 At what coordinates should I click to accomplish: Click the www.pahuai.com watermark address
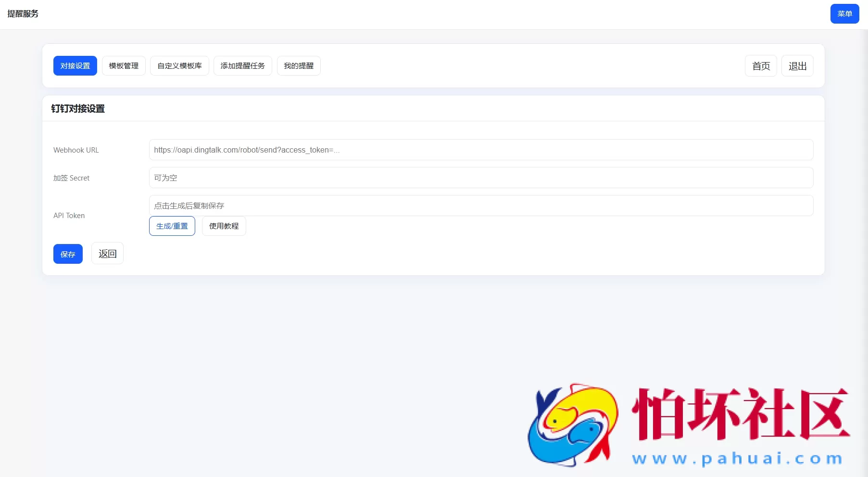737,458
